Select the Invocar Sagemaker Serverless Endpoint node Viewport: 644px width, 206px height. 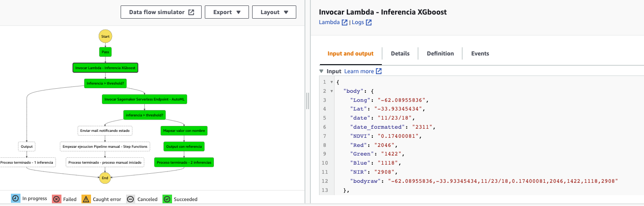(x=145, y=99)
